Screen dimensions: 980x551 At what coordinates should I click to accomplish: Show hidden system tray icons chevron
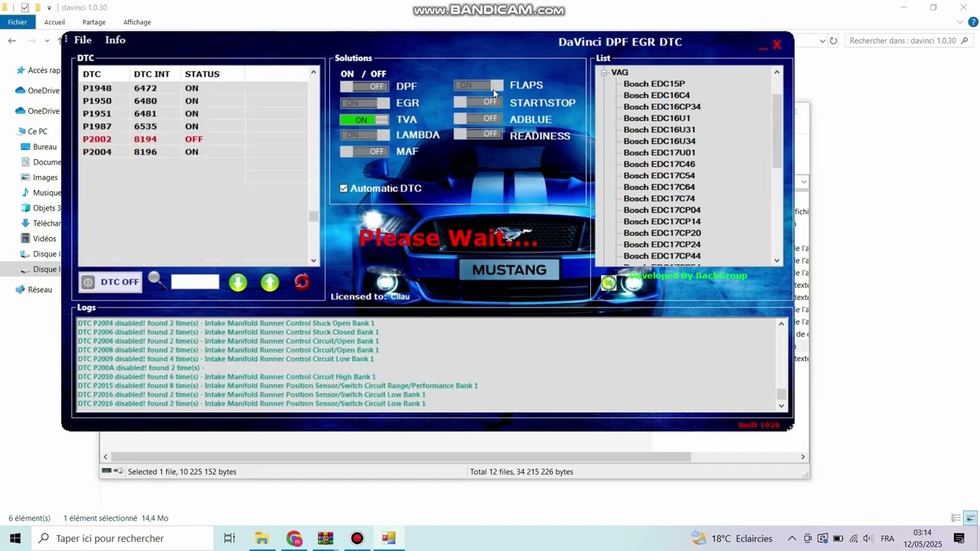(792, 538)
